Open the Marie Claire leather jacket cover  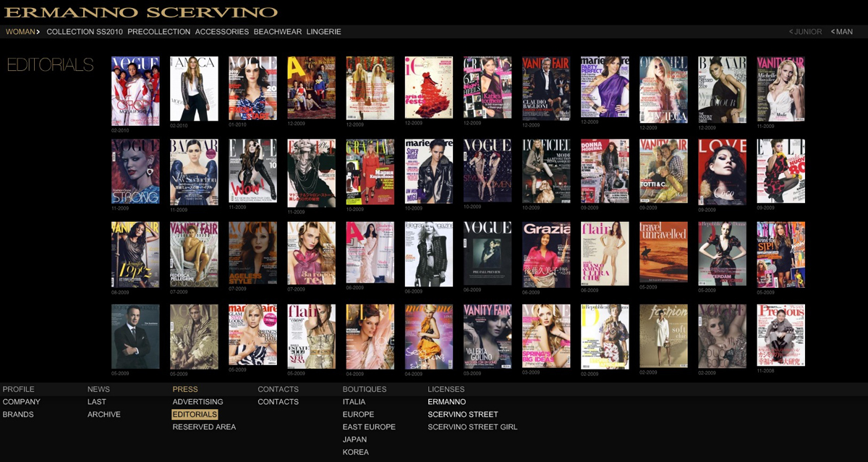point(429,170)
